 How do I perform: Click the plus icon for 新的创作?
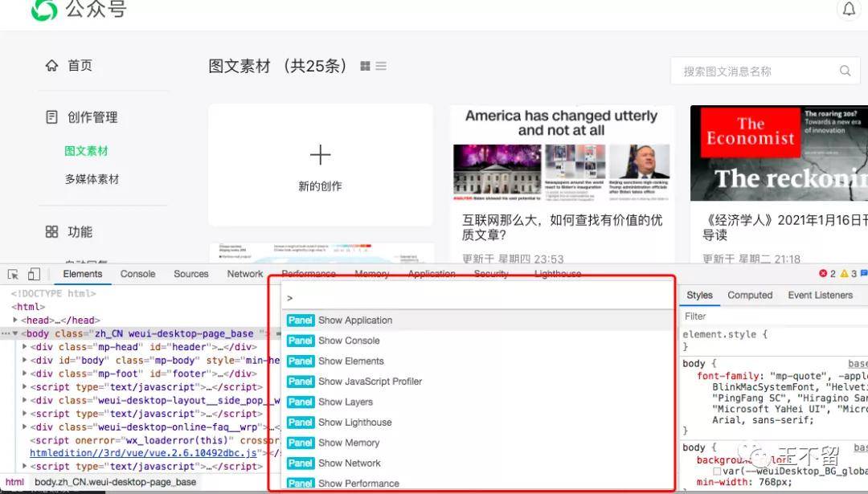click(320, 154)
